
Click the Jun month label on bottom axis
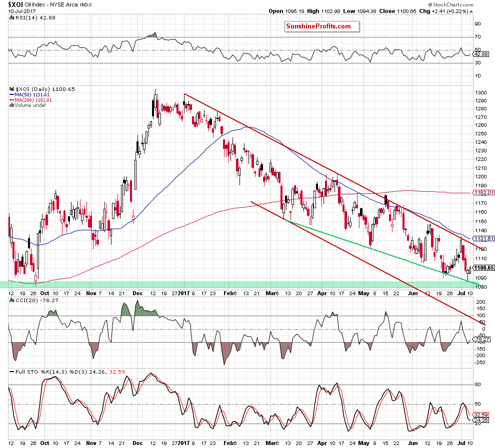[412, 443]
